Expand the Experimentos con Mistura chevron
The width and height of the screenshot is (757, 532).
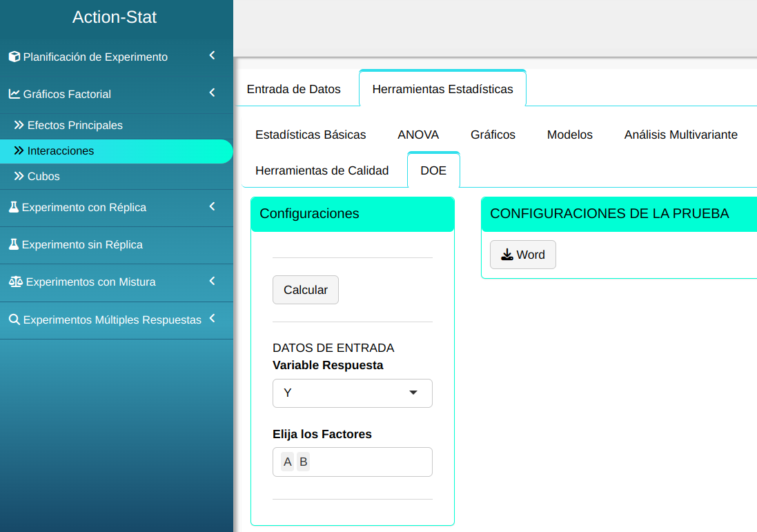[212, 281]
